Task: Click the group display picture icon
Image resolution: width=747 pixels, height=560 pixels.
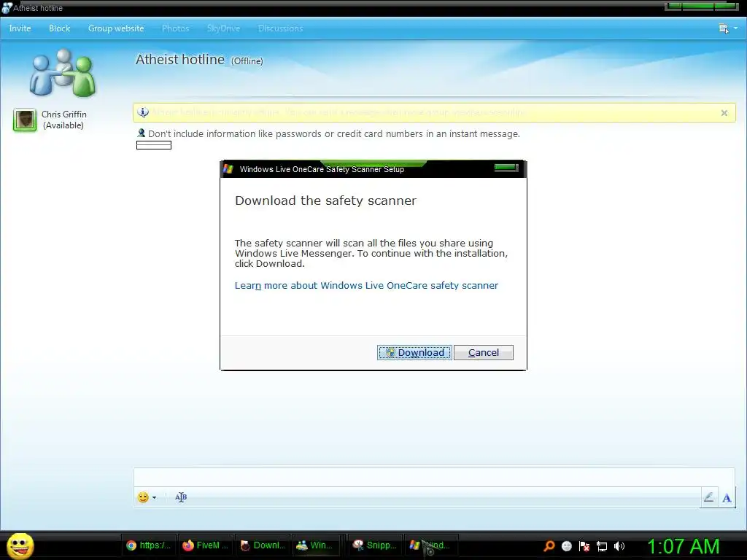Action: pyautogui.click(x=63, y=73)
